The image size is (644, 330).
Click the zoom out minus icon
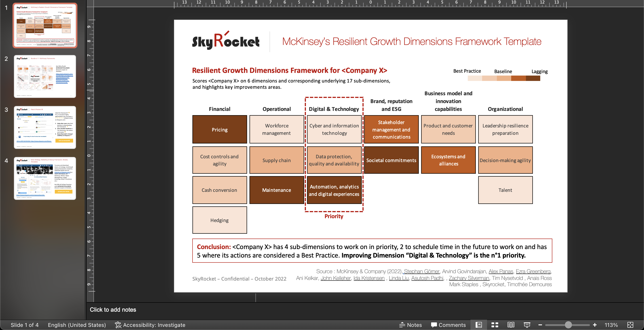coord(540,325)
